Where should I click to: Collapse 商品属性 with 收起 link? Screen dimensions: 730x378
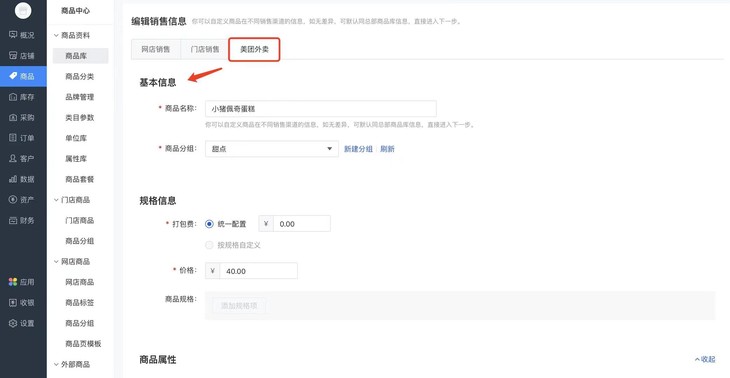(705, 359)
